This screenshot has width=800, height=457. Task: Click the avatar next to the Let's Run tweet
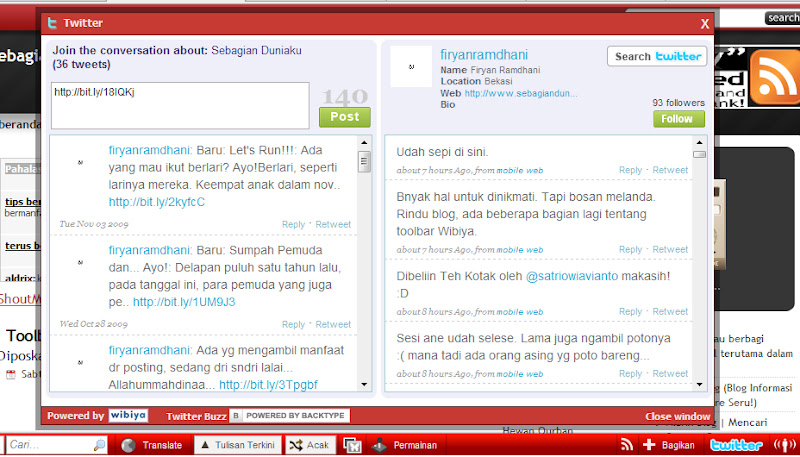tap(80, 162)
